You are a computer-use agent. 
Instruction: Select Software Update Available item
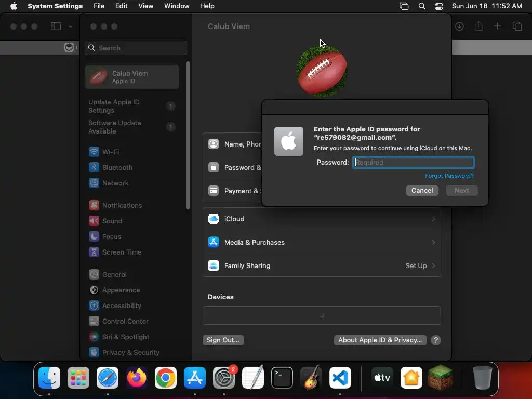[131, 127]
